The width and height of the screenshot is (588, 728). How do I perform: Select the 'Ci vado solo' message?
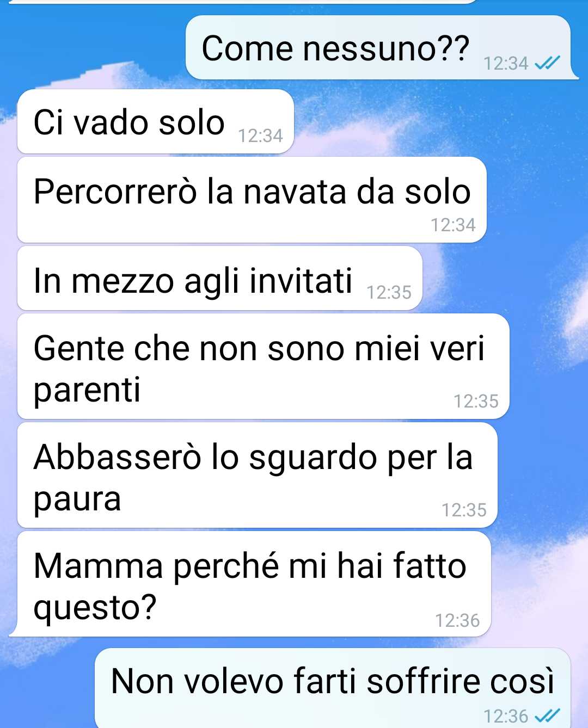coord(156,121)
